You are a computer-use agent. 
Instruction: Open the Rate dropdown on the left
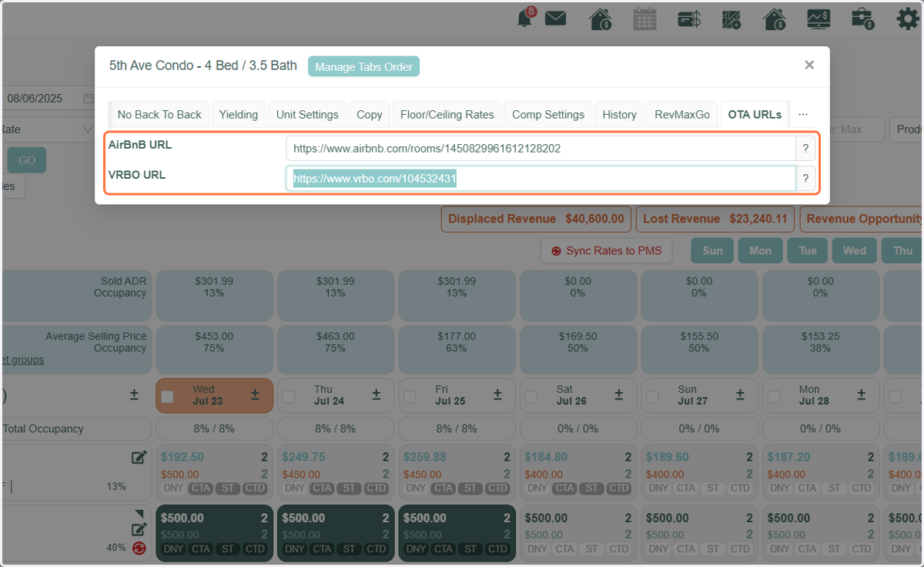pyautogui.click(x=48, y=129)
